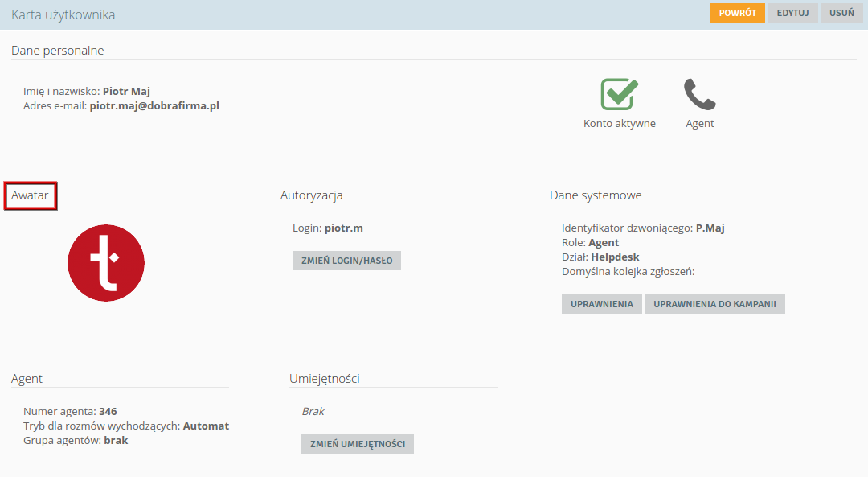Viewport: 868px width, 477px height.
Task: Click the Dane personalne section heading
Action: pyautogui.click(x=58, y=51)
